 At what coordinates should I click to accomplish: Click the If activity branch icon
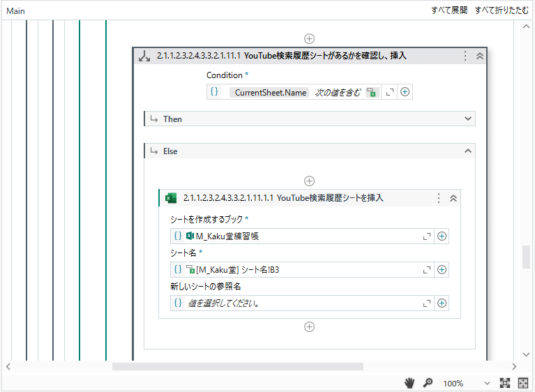click(144, 56)
